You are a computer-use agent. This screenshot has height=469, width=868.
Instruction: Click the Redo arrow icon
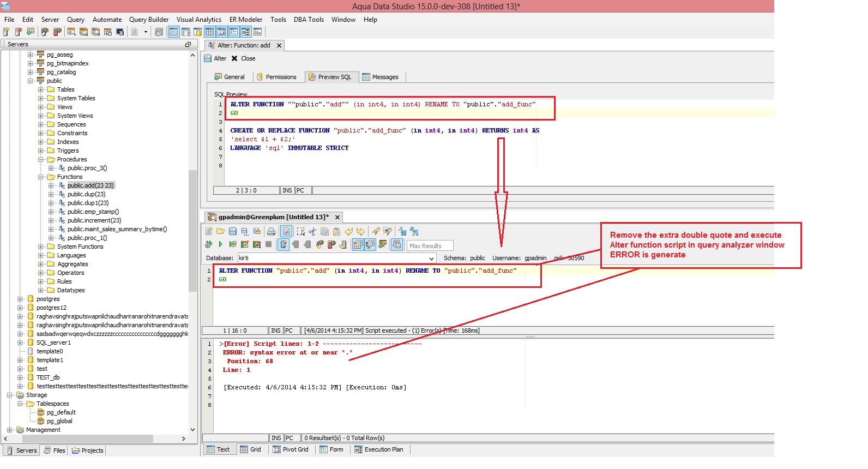[360, 231]
